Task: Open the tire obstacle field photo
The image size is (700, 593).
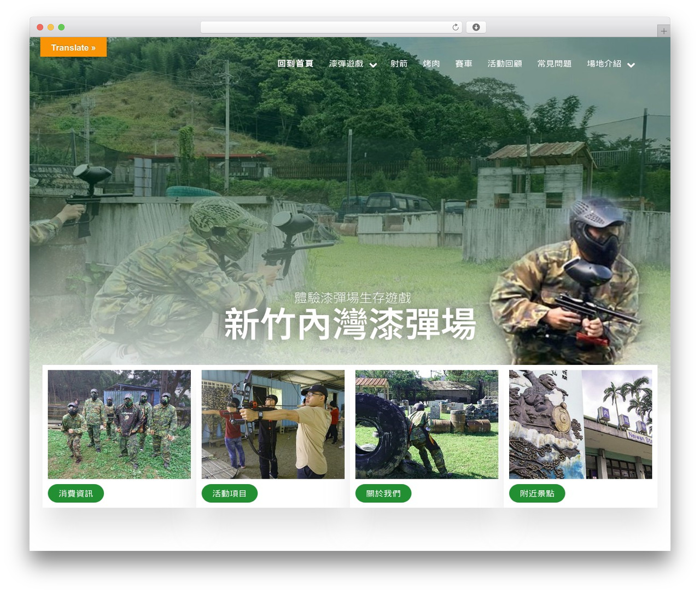Action: point(427,425)
